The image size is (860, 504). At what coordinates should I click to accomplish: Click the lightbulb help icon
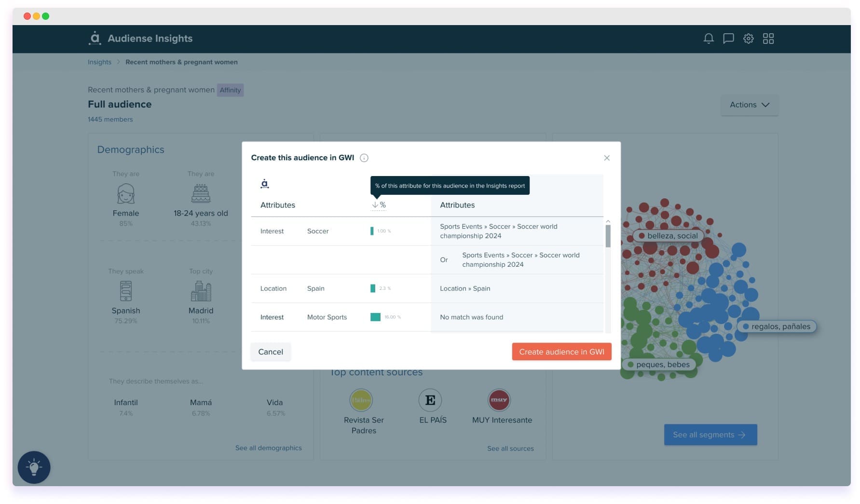click(x=34, y=467)
